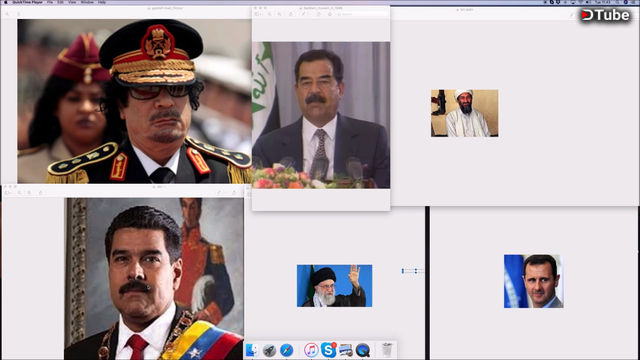Click Saddam_Hussein_in_1996 window title
This screenshot has width=640, height=360.
point(322,8)
